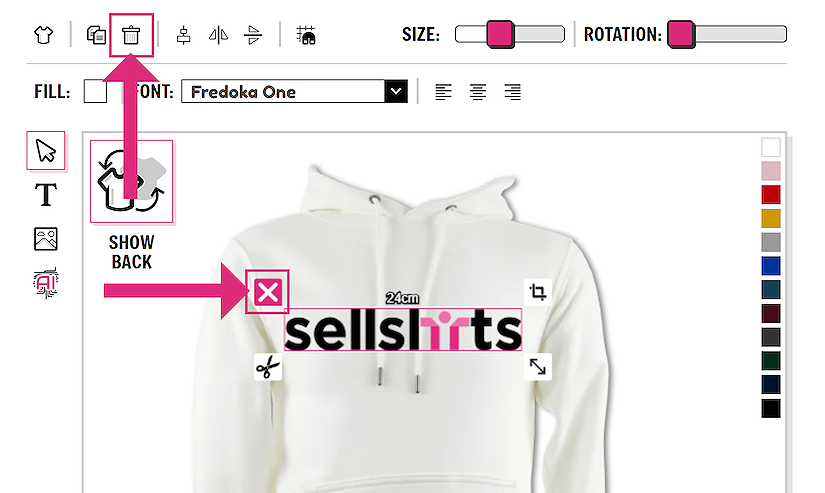Flip the design horizontally

[218, 35]
